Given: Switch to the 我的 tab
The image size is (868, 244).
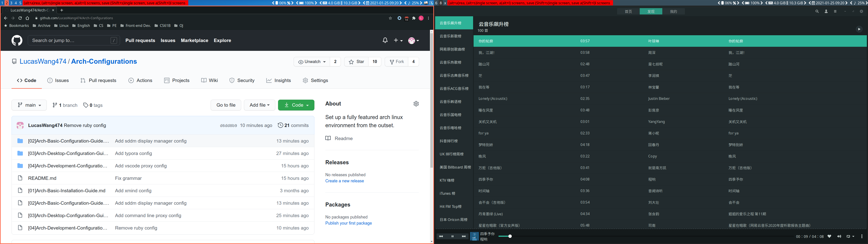Looking at the screenshot, I should coord(673,12).
